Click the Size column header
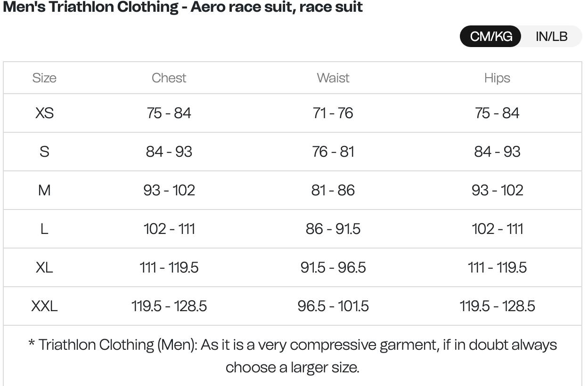 point(44,78)
